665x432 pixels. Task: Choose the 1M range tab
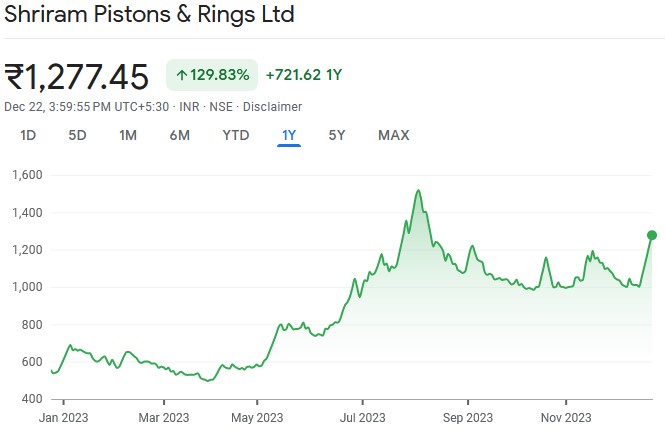click(128, 135)
